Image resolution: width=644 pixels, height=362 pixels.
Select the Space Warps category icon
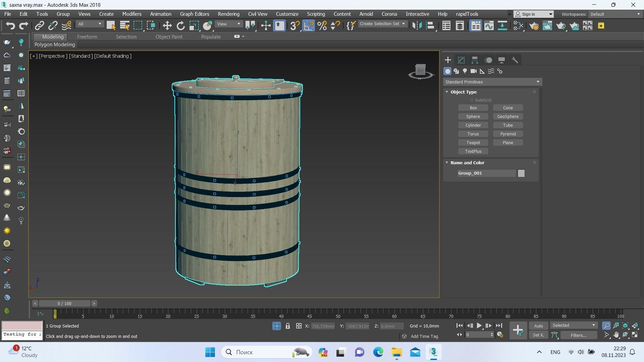click(x=491, y=71)
